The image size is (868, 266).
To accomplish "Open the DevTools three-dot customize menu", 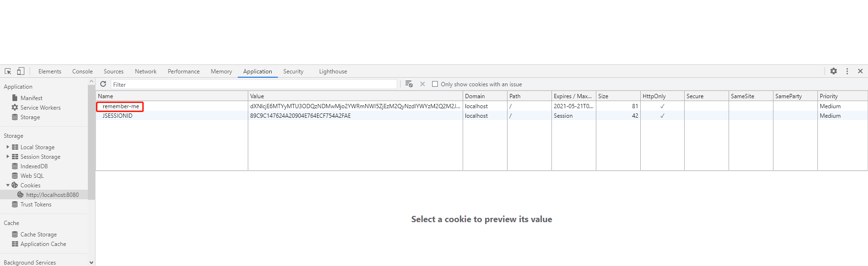I will 847,71.
